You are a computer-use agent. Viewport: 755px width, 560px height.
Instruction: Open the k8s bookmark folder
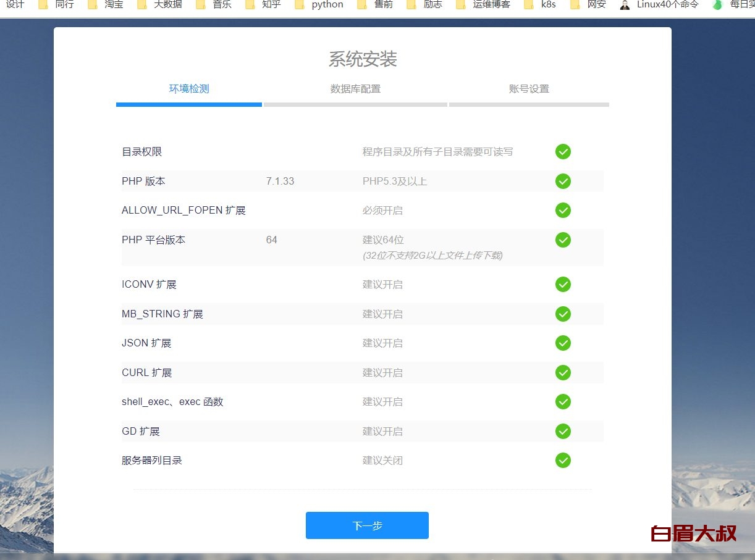pyautogui.click(x=541, y=4)
